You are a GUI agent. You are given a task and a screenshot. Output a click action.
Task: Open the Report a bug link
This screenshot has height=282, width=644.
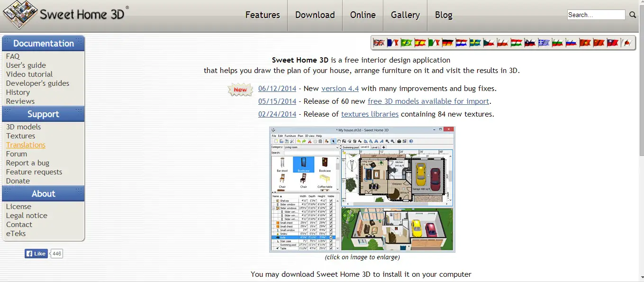(27, 163)
